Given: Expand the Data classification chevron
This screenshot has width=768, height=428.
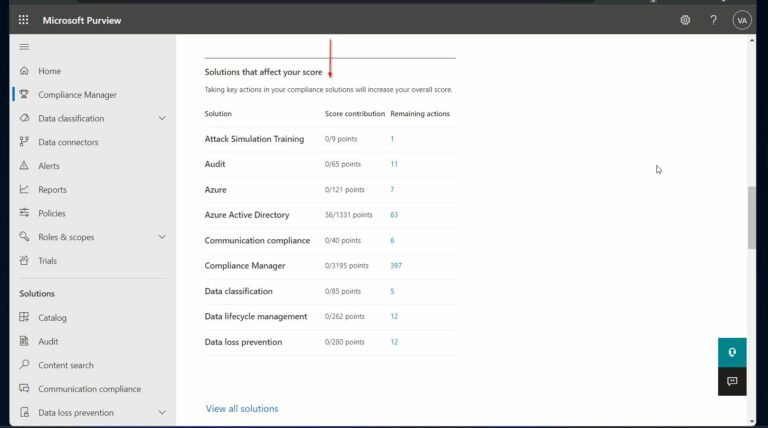Looking at the screenshot, I should [x=162, y=119].
